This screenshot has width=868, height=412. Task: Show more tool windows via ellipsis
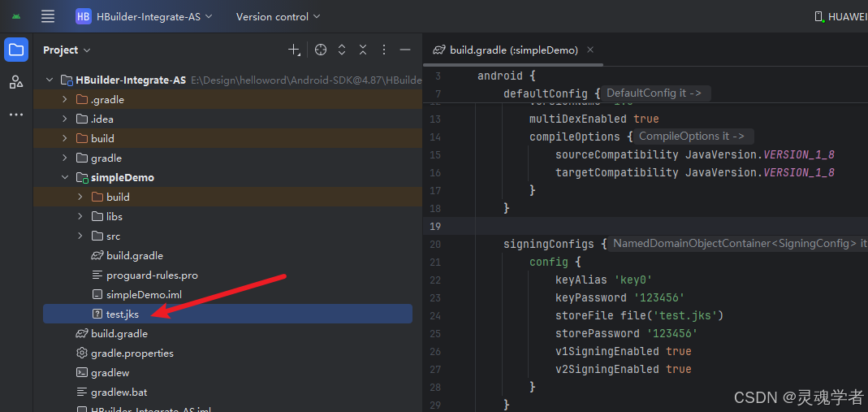click(16, 115)
